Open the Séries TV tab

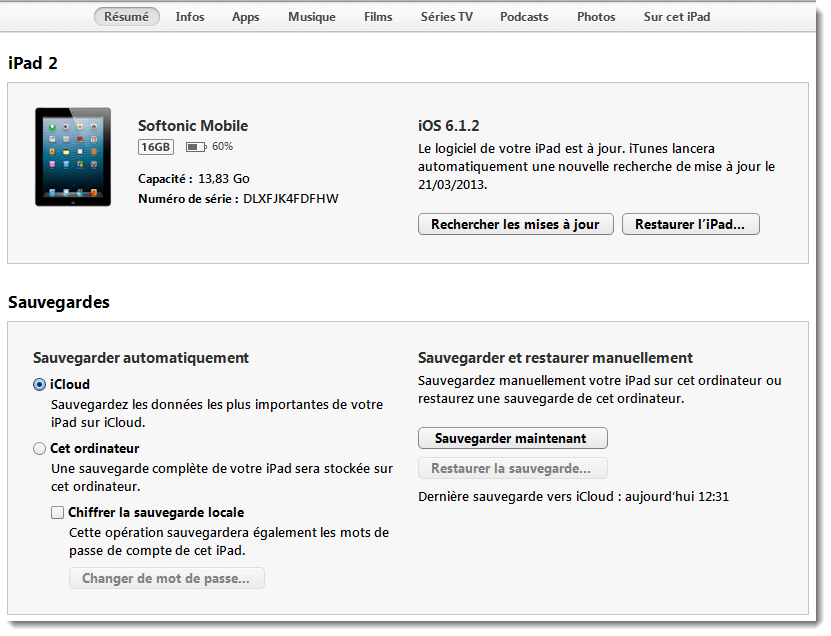click(447, 17)
